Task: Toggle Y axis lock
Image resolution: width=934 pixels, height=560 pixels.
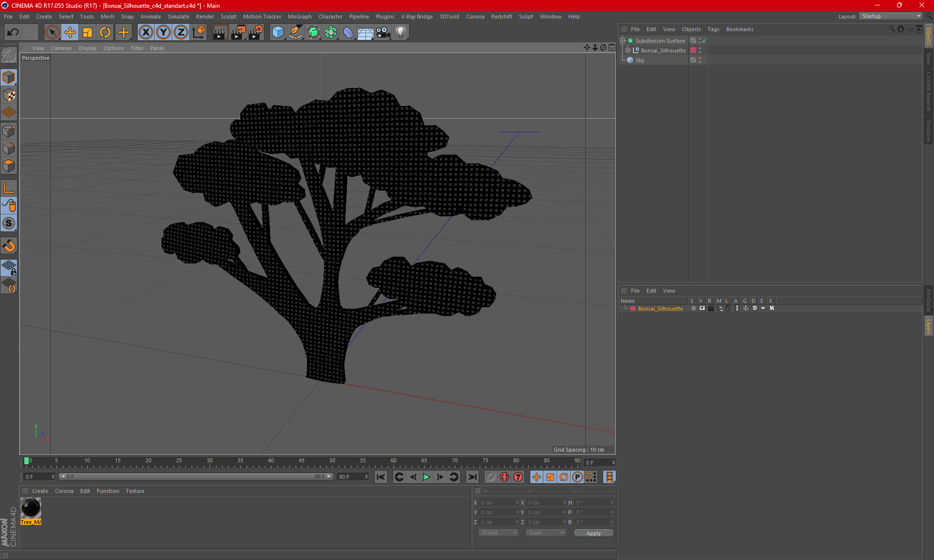Action: pos(163,33)
